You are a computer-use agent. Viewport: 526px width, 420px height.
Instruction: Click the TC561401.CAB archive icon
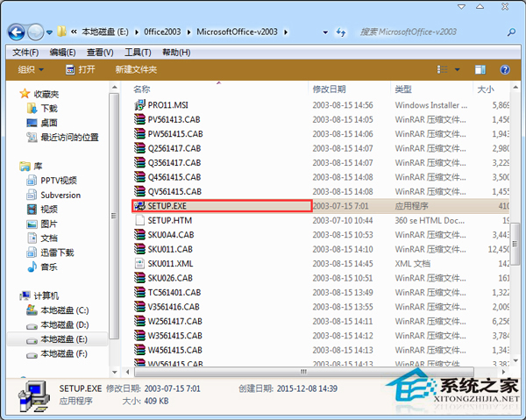139,292
